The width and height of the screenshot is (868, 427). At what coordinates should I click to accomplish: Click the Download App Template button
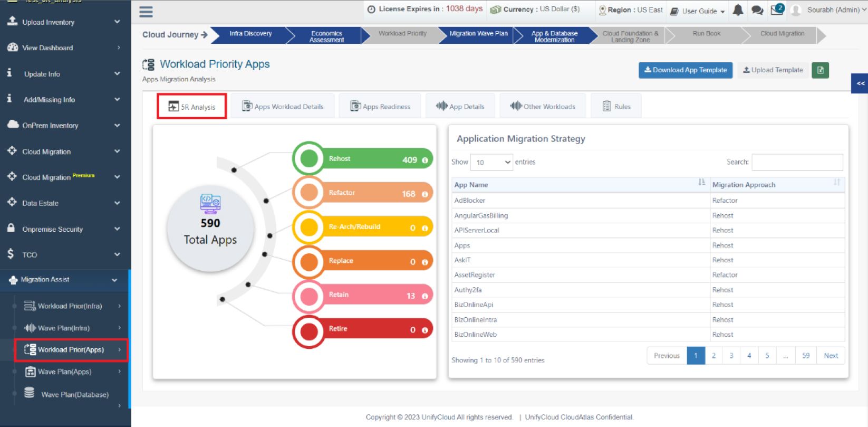(686, 70)
